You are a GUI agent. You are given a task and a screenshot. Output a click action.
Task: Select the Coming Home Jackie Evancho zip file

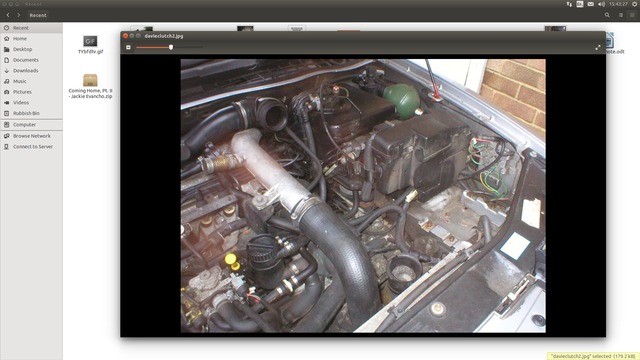click(90, 86)
